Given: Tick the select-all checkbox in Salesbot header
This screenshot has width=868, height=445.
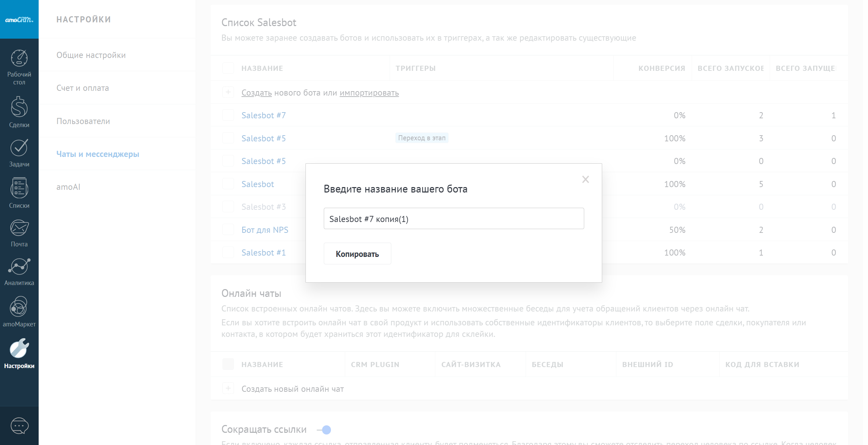Looking at the screenshot, I should tap(228, 68).
